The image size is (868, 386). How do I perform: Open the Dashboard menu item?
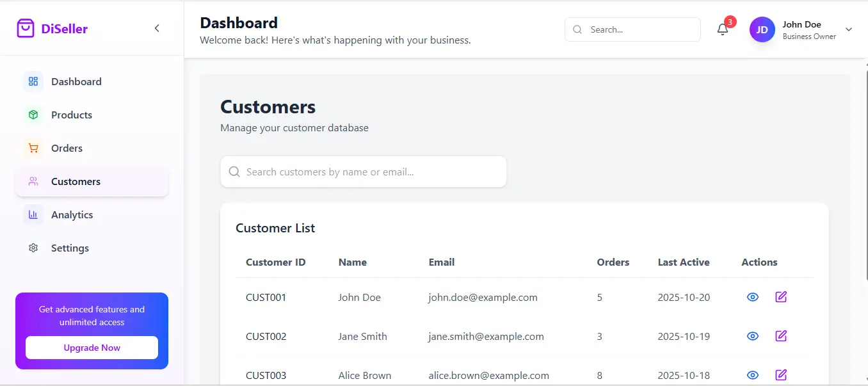(76, 81)
